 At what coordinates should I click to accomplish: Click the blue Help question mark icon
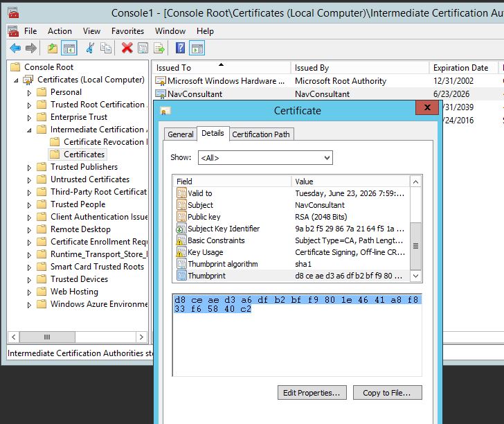point(180,48)
